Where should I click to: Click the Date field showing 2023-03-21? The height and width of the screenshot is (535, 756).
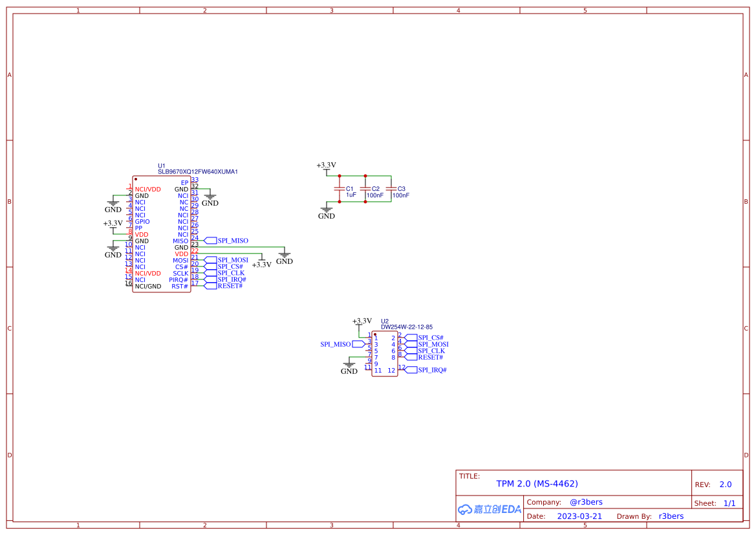click(579, 516)
